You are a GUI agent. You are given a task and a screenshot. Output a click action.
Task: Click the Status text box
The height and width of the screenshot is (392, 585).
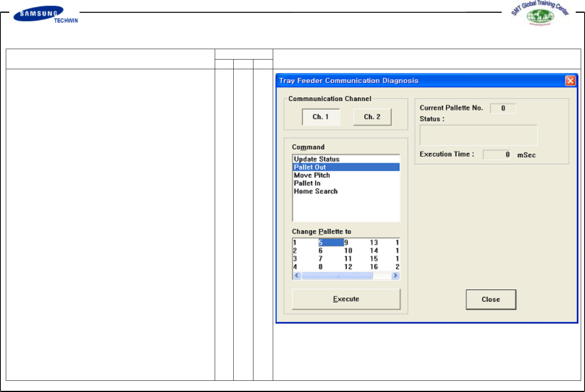479,135
